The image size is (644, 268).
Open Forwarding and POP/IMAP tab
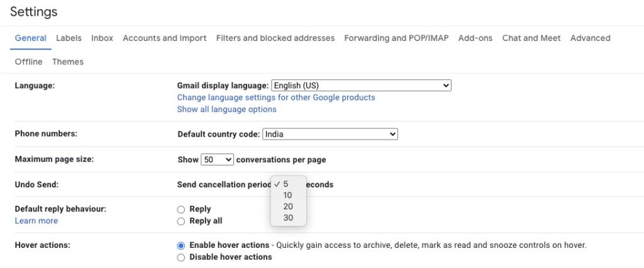point(396,38)
